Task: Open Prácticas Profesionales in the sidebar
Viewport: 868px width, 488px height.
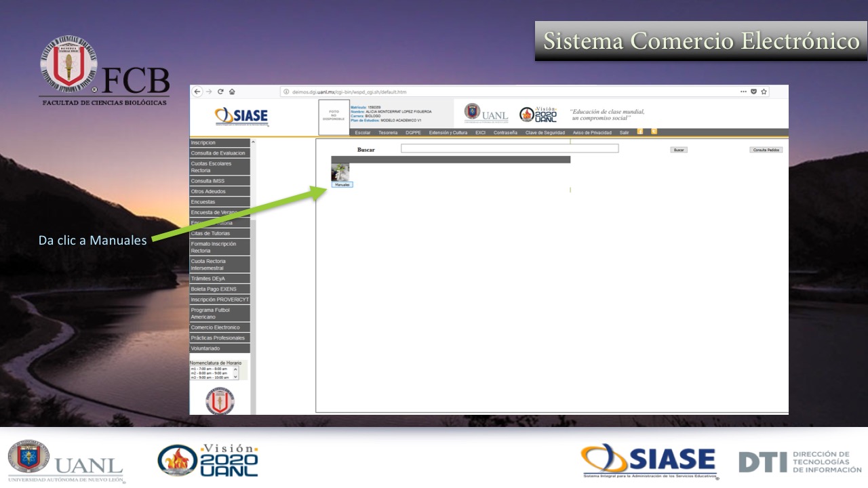Action: click(x=220, y=338)
